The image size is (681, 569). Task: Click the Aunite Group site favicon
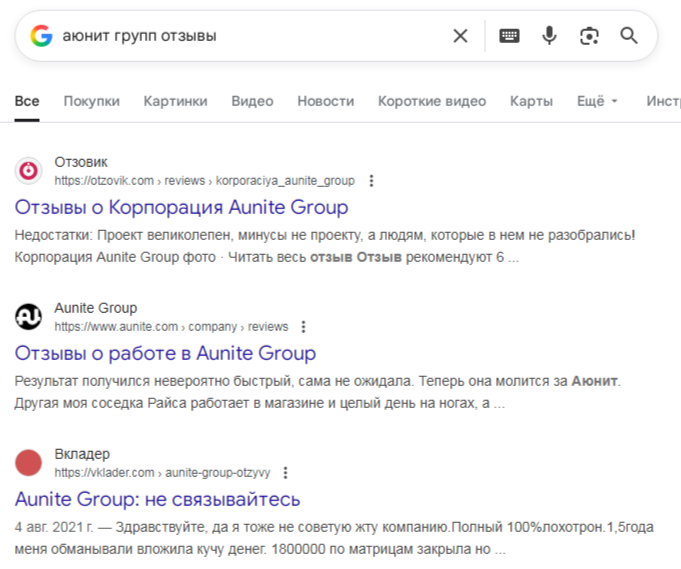point(29,317)
